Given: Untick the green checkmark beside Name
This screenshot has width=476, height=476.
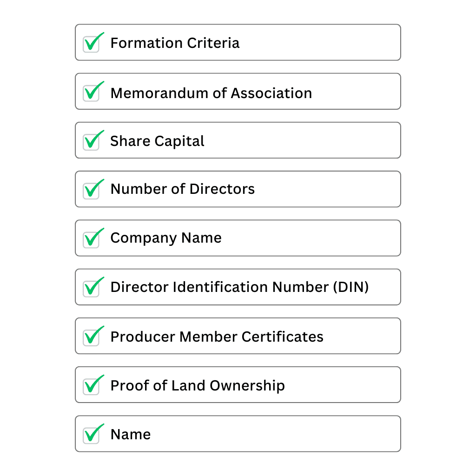Looking at the screenshot, I should 92,435.
